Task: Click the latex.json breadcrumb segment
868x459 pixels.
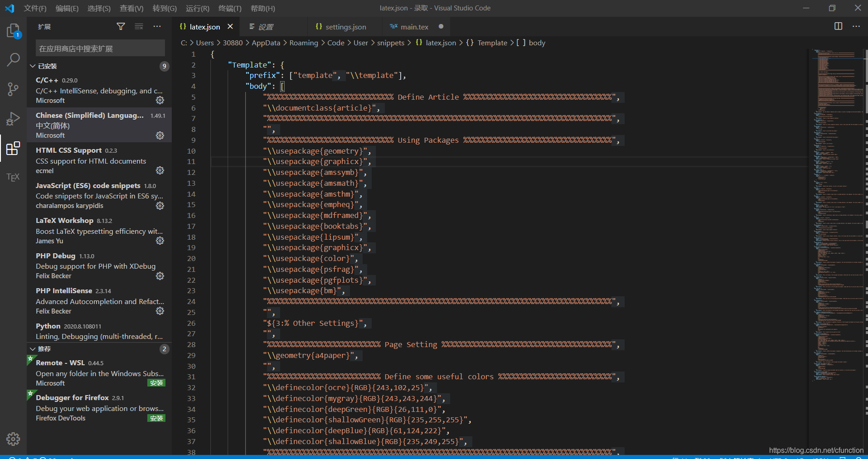Action: (441, 43)
